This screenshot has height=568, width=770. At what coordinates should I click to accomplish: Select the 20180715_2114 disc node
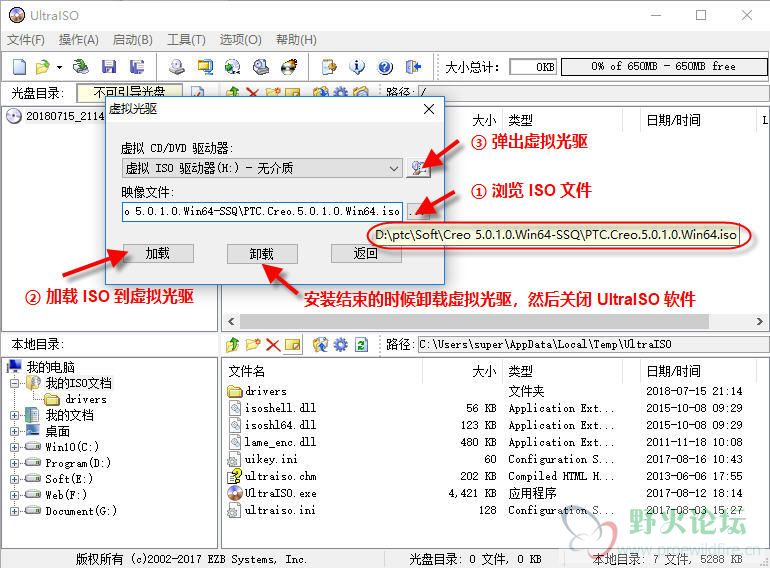coord(65,116)
